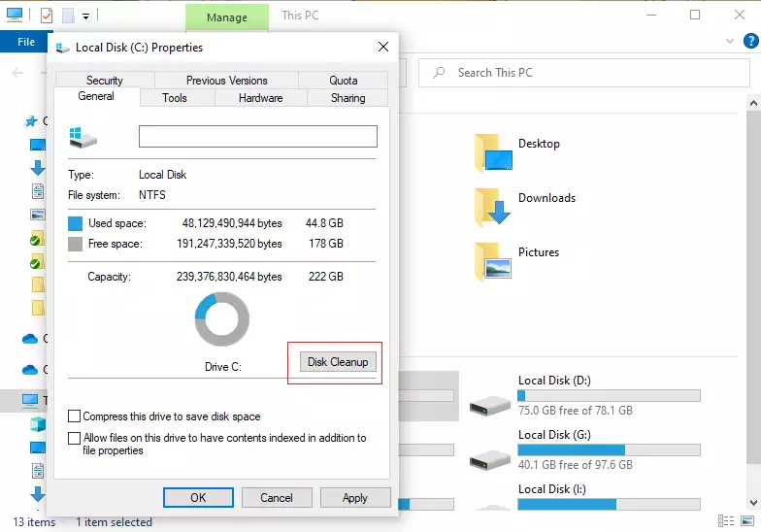The image size is (761, 532).
Task: Enable Compress this drive to save disk space
Action: 74,416
